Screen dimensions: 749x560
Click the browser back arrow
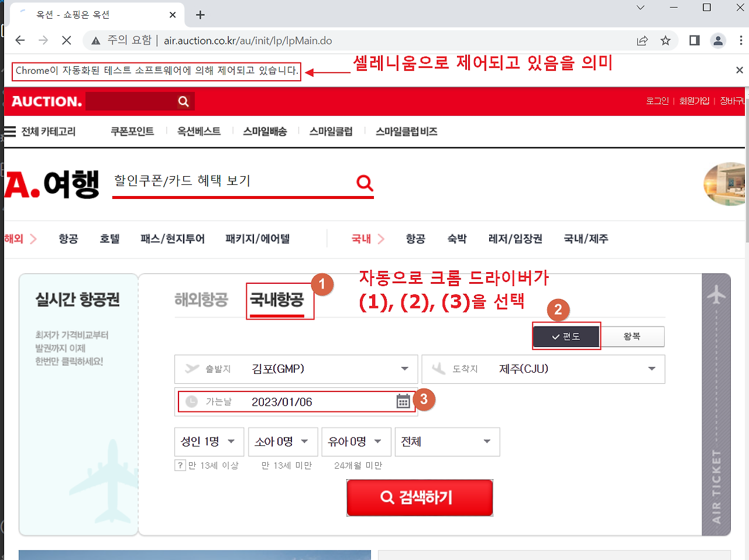[20, 40]
